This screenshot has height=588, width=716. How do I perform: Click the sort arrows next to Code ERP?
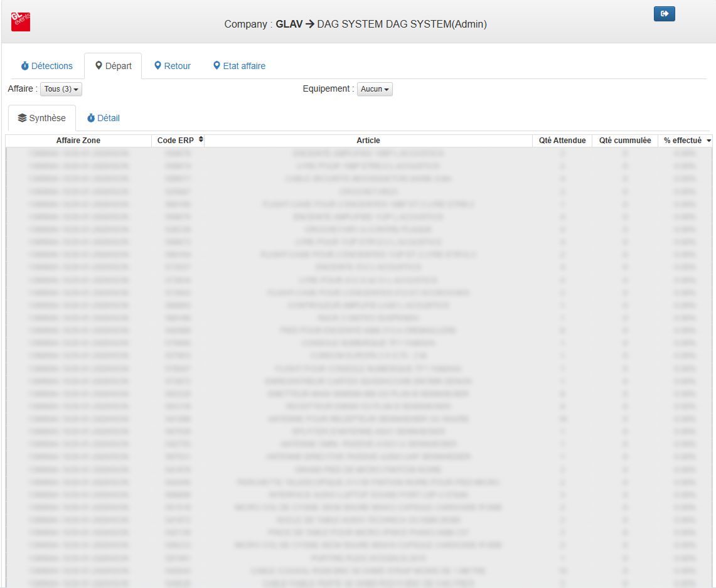(201, 140)
